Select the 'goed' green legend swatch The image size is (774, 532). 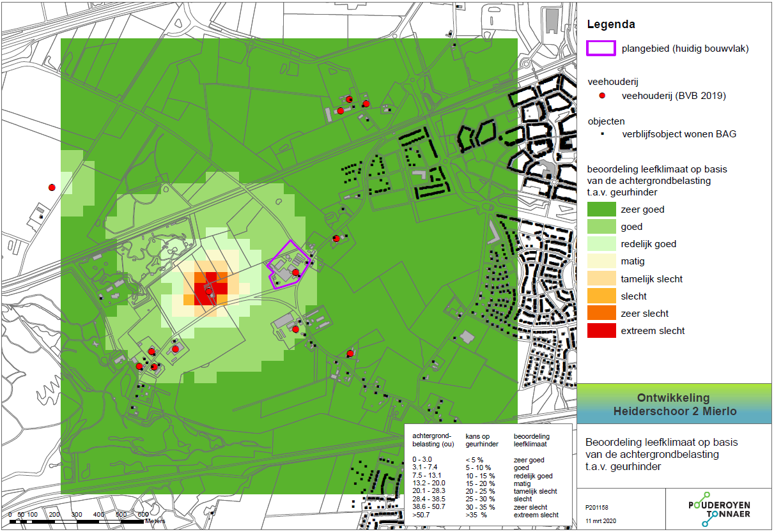(x=601, y=227)
